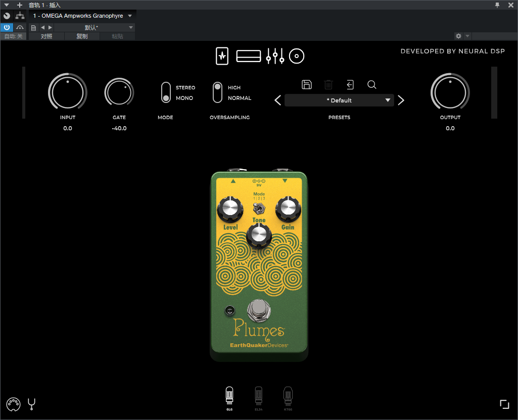The image size is (518, 420).
Task: Expand the OMEGA Ampworks Granophyre plugin dropdown
Action: click(130, 16)
